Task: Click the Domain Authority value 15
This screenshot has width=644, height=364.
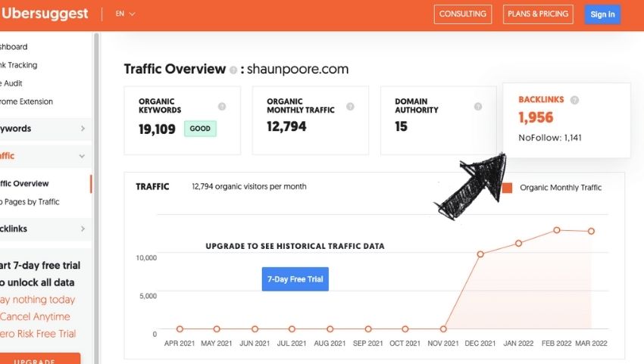Action: (x=401, y=126)
